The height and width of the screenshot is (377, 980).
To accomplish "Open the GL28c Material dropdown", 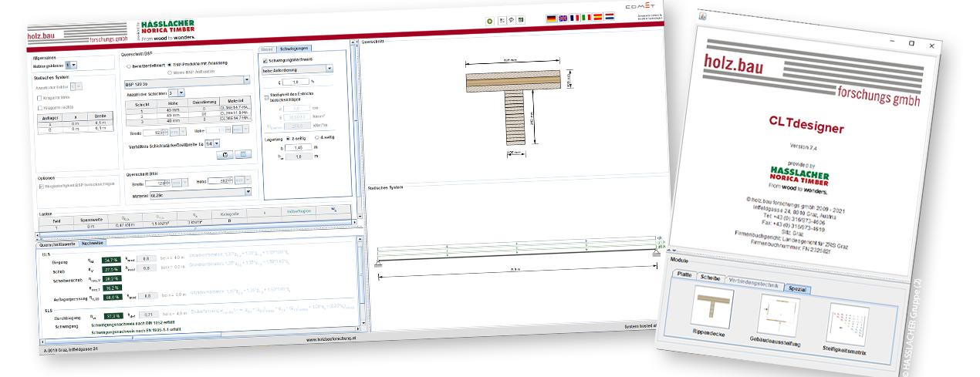I will 201,195.
